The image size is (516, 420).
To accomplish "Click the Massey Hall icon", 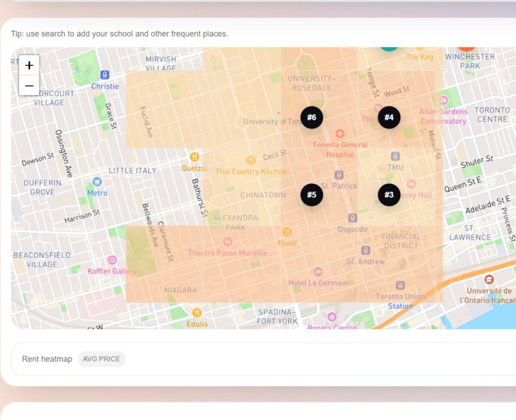I will tap(411, 184).
